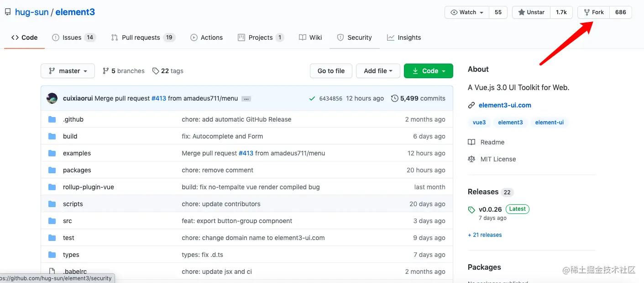Open the Add file dropdown
This screenshot has height=283, width=644.
click(378, 71)
